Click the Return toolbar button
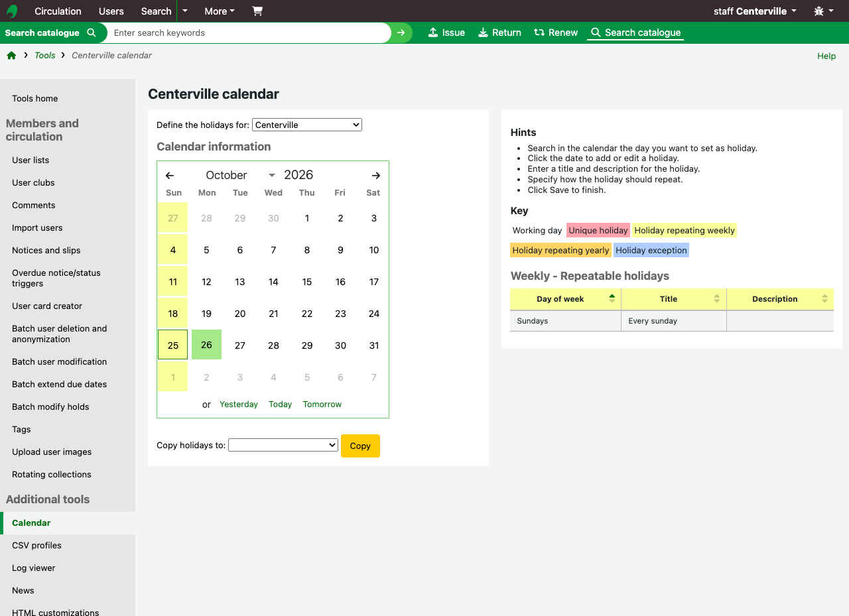 499,32
